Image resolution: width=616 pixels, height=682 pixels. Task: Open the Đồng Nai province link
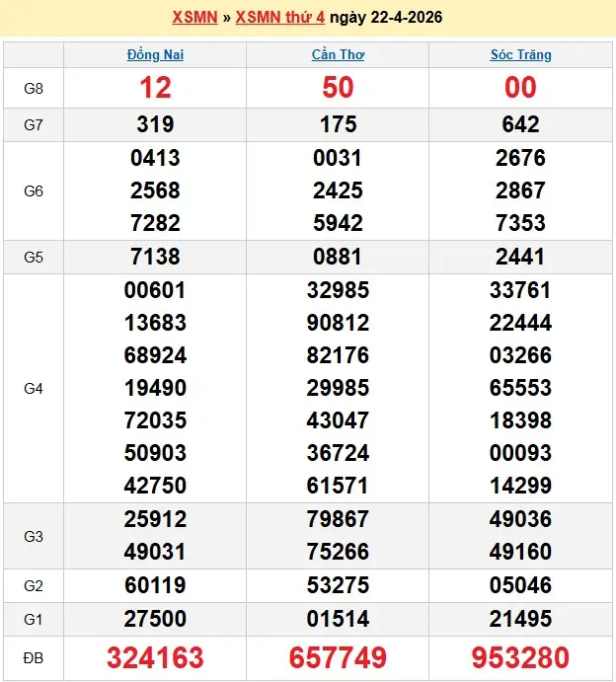pyautogui.click(x=155, y=54)
